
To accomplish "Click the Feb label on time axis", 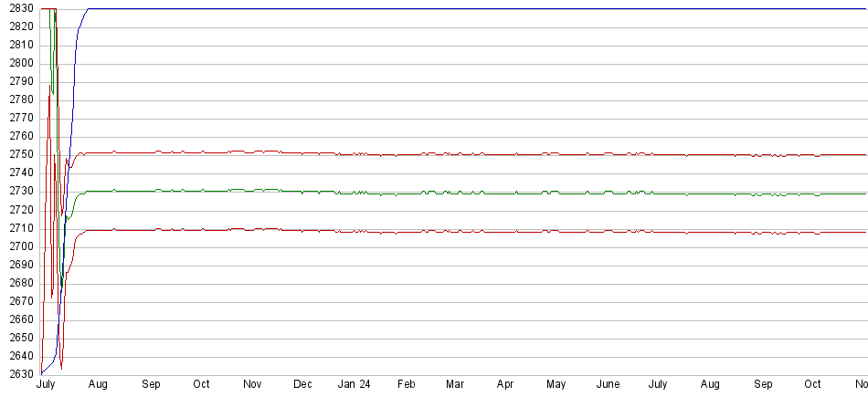I will point(407,384).
